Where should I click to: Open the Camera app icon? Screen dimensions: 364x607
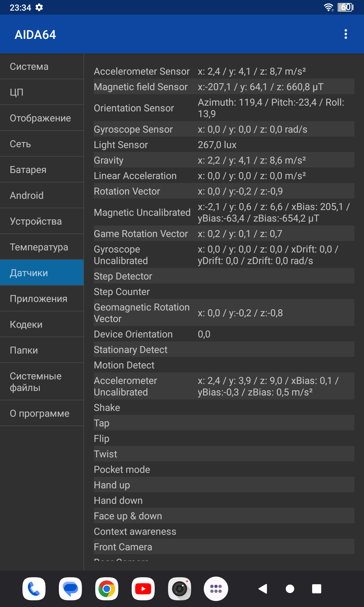[180, 589]
